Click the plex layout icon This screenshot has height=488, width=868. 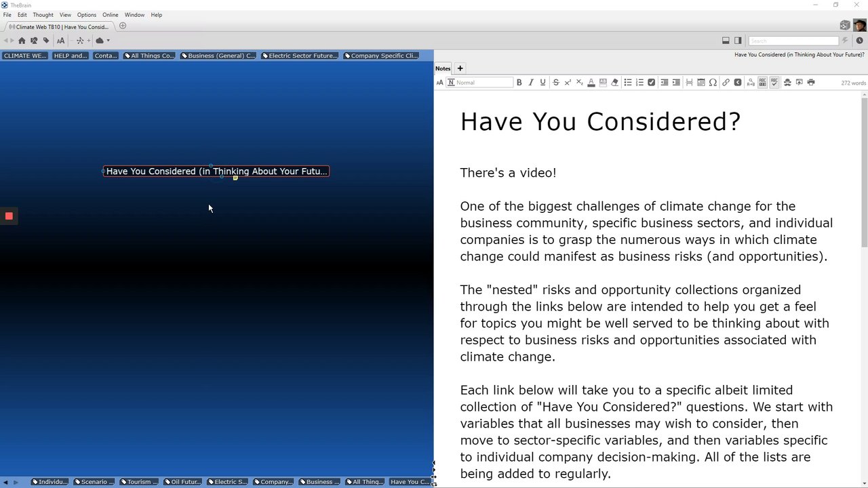tap(80, 41)
